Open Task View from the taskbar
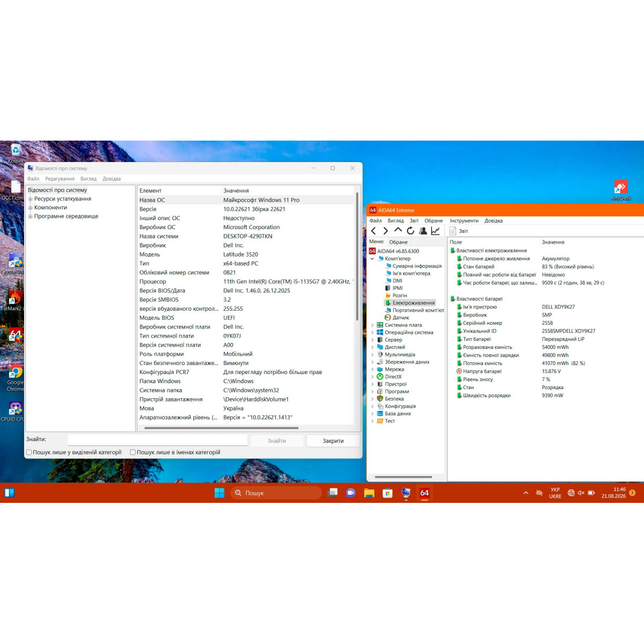Viewport: 644px width, 644px height. point(333,493)
